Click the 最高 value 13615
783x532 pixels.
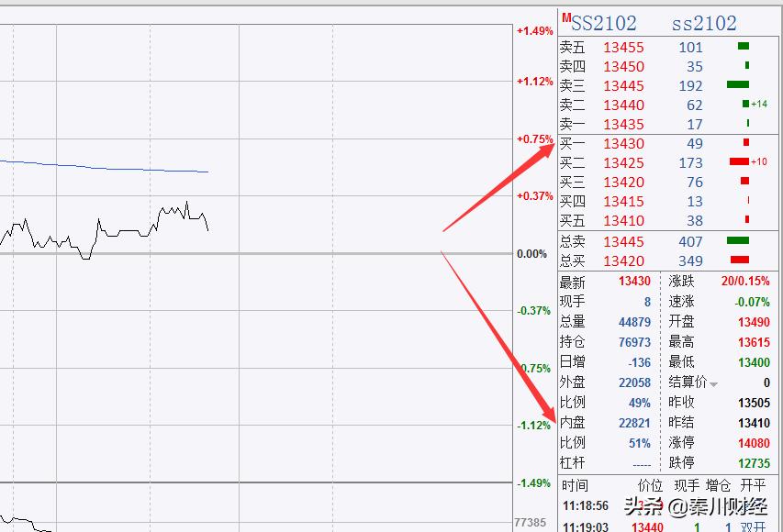(754, 342)
